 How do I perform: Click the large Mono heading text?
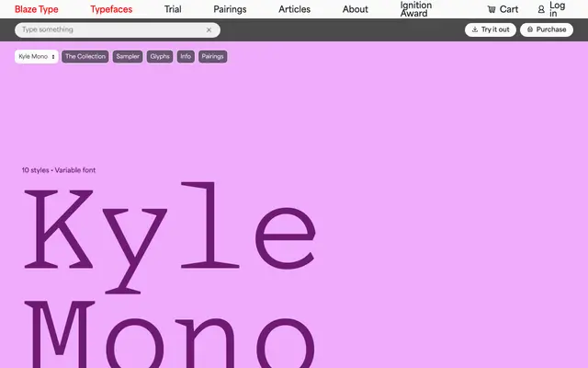point(170,334)
